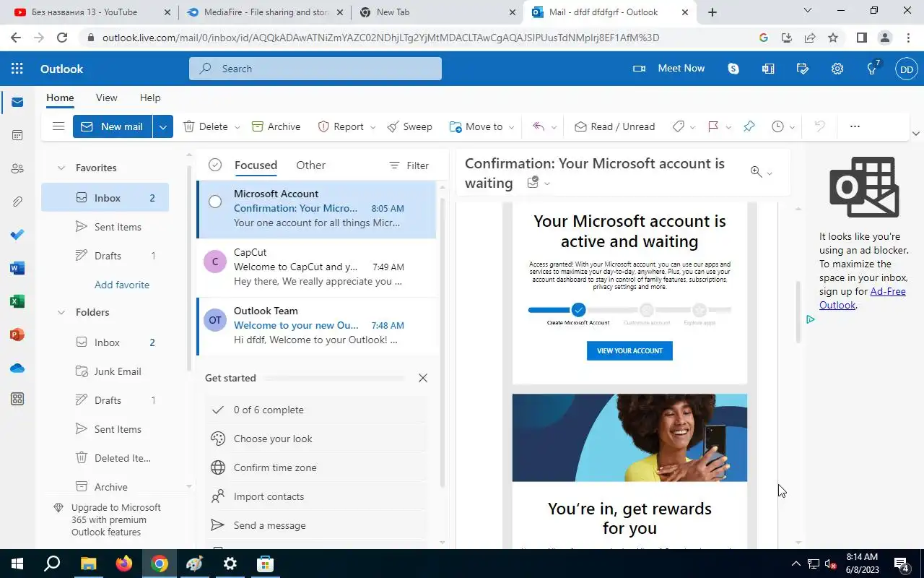Image resolution: width=924 pixels, height=578 pixels.
Task: Open the Help ribbon tab
Action: pyautogui.click(x=150, y=98)
